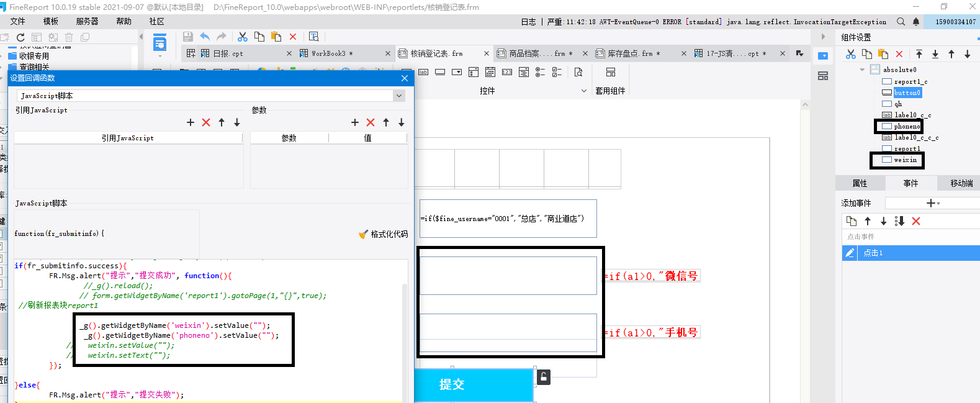The width and height of the screenshot is (980, 403).
Task: Delete event with red X in event toolbar
Action: click(x=916, y=221)
